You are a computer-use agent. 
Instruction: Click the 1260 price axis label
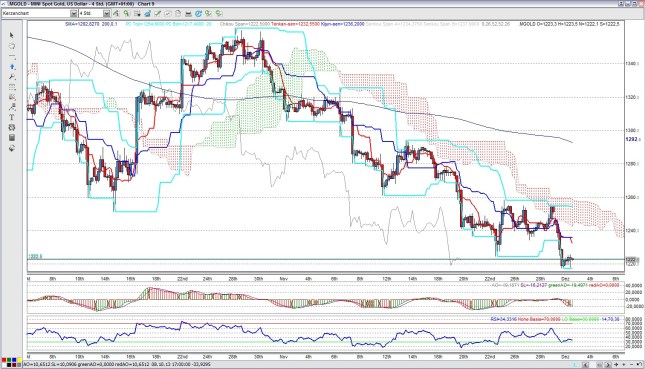tap(632, 197)
